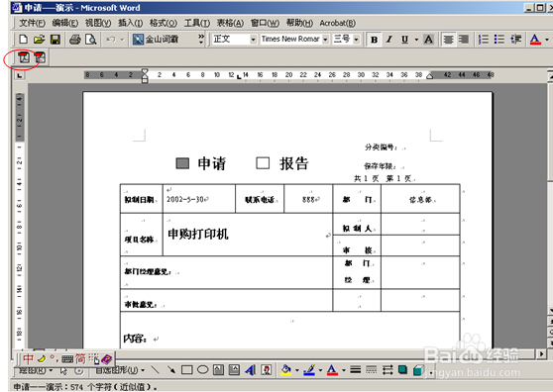Choose arrow style in drawing toolbar
This screenshot has height=392, width=553.
pos(387,370)
